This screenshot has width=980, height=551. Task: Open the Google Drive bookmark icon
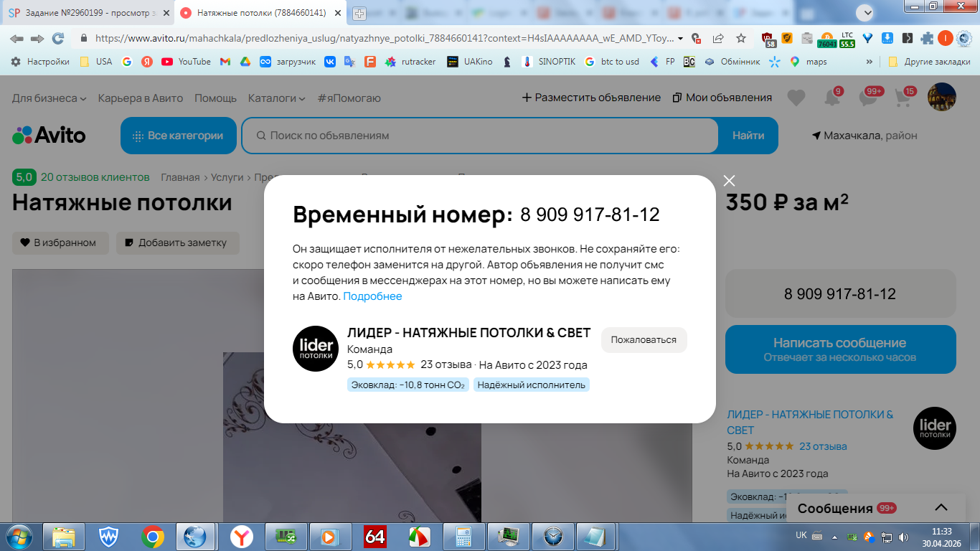pos(245,62)
